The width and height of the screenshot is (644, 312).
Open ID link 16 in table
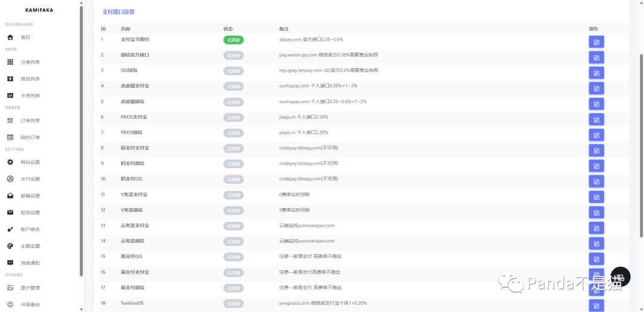pos(103,272)
